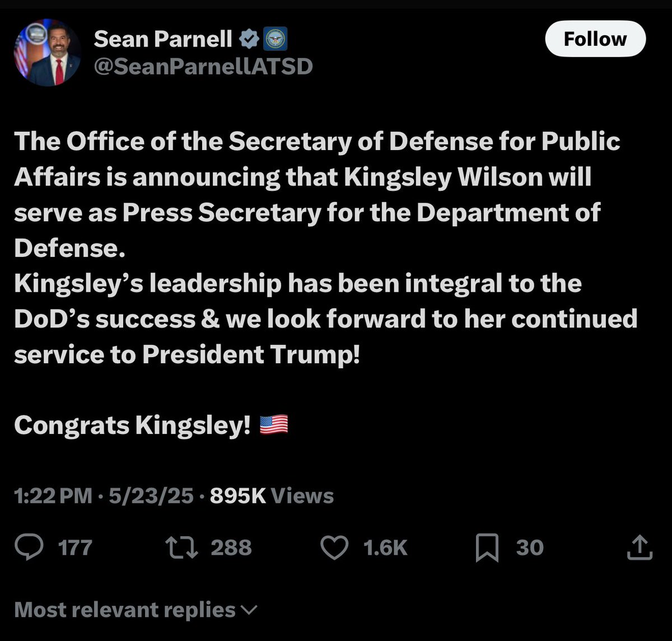Click the American flag emoji
The width and height of the screenshot is (672, 641).
pyautogui.click(x=274, y=425)
